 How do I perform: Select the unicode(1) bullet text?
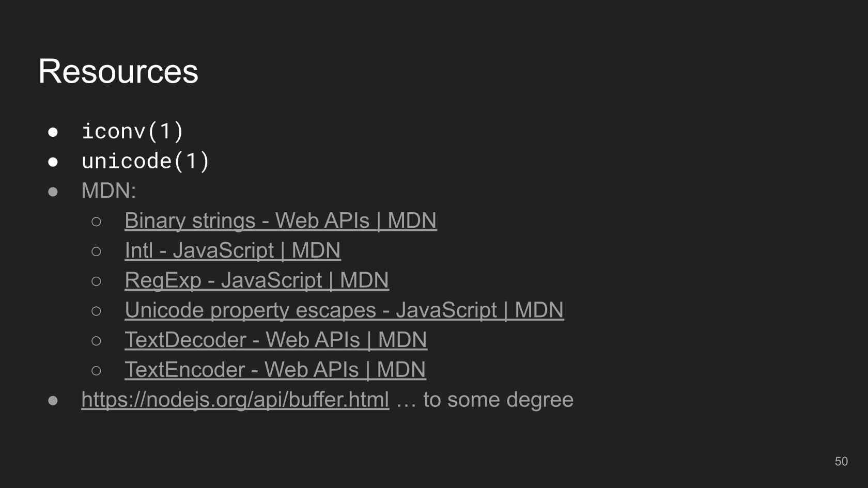click(x=146, y=161)
